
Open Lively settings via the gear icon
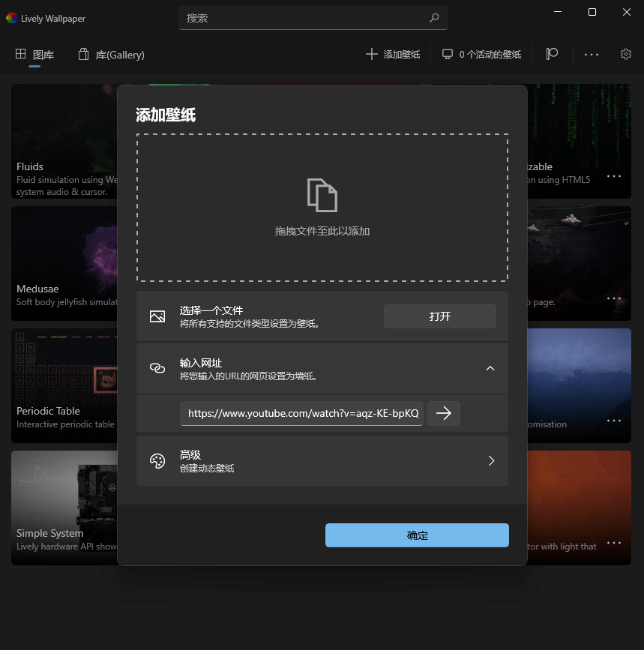(626, 53)
